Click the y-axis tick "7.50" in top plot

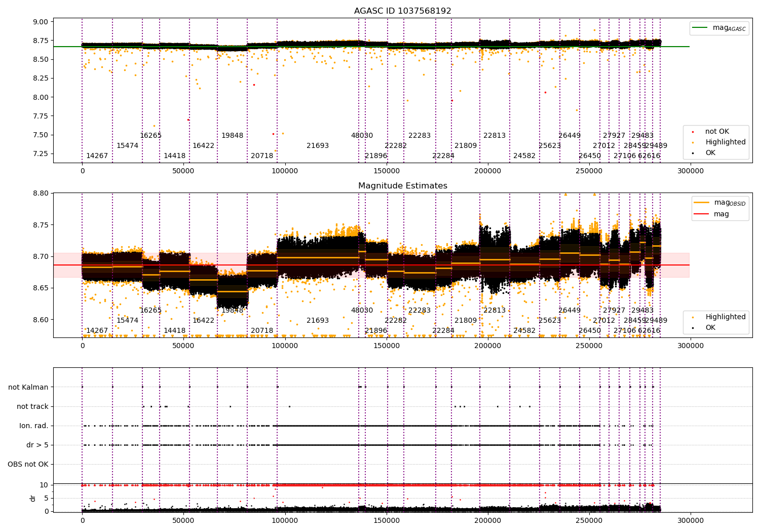41,135
